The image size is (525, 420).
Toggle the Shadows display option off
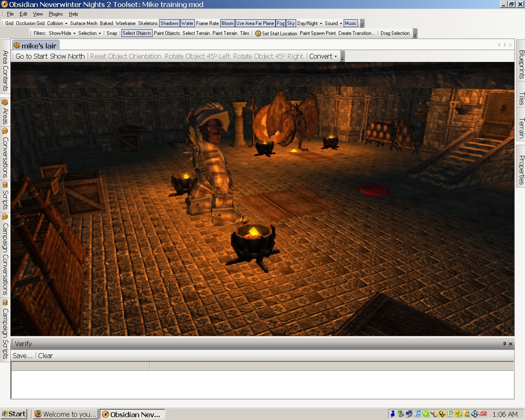click(169, 23)
